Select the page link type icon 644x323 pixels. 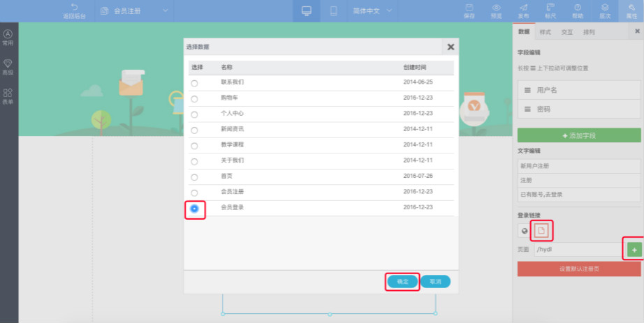541,230
